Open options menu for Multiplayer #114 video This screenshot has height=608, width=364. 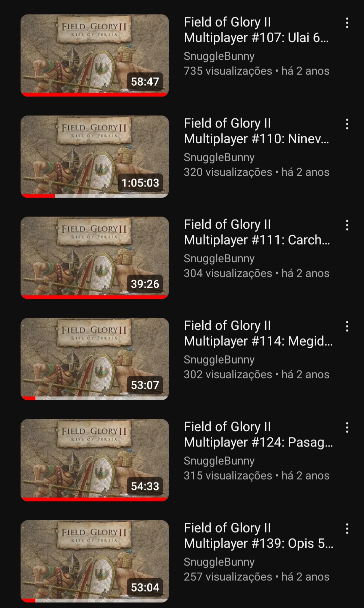point(347,326)
